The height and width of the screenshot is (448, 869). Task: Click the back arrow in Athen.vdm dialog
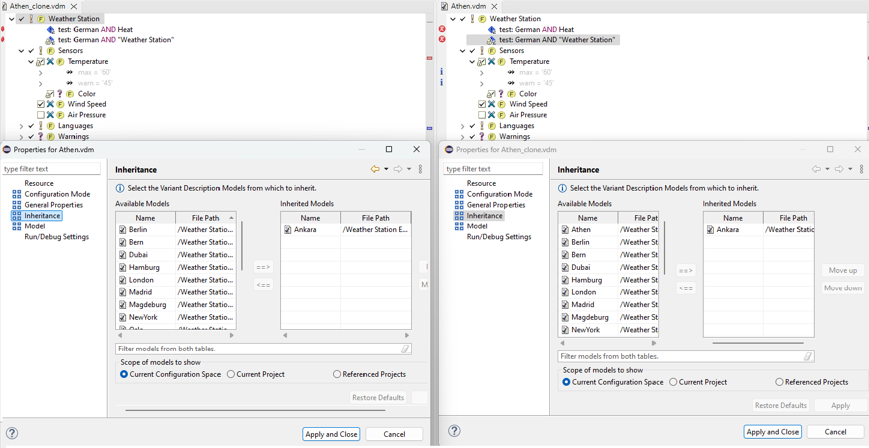tap(375, 169)
